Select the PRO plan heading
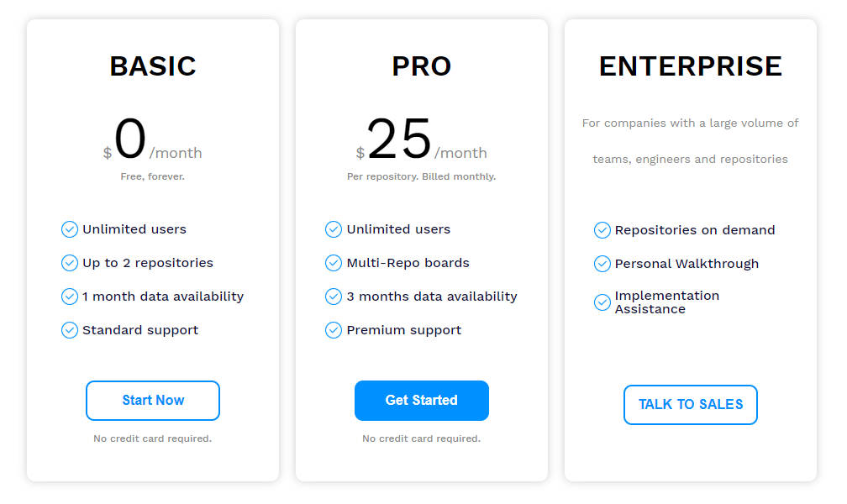The image size is (847, 504). pos(421,66)
